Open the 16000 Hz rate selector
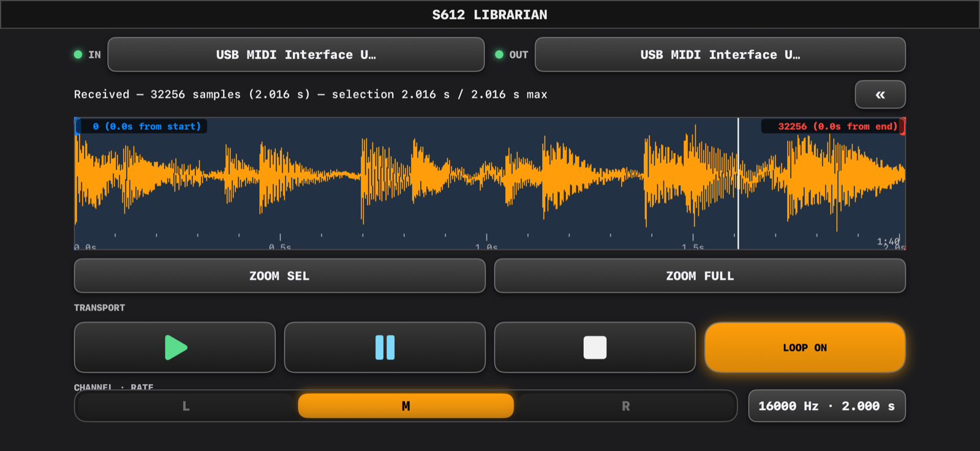980x451 pixels. [x=827, y=406]
